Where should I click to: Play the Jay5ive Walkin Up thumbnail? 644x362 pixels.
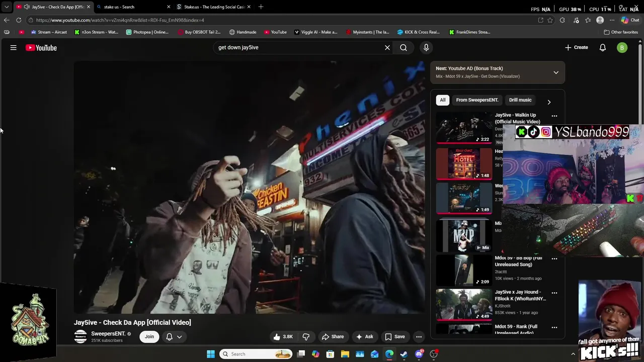(x=464, y=128)
